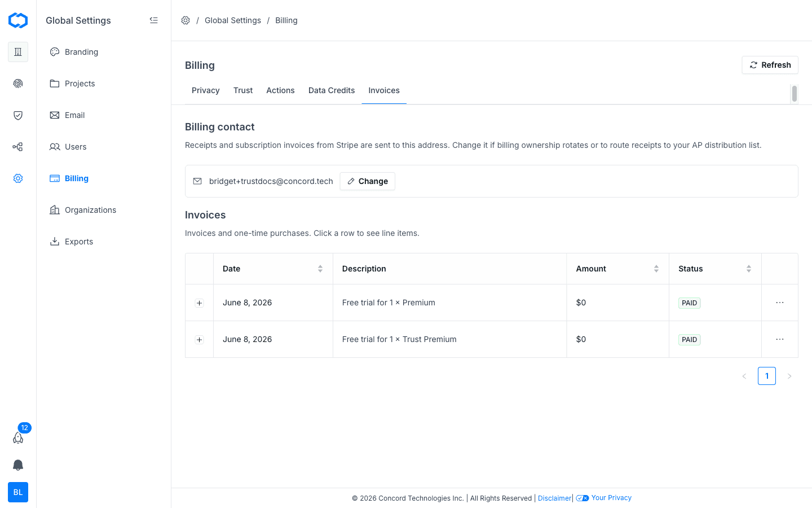
Task: Switch to the Privacy tab
Action: point(206,90)
